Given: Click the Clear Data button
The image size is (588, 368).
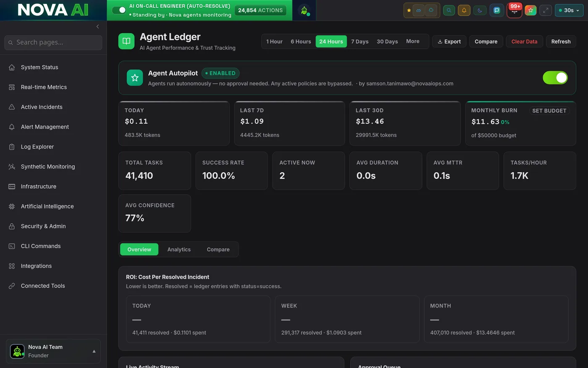Looking at the screenshot, I should [x=524, y=42].
